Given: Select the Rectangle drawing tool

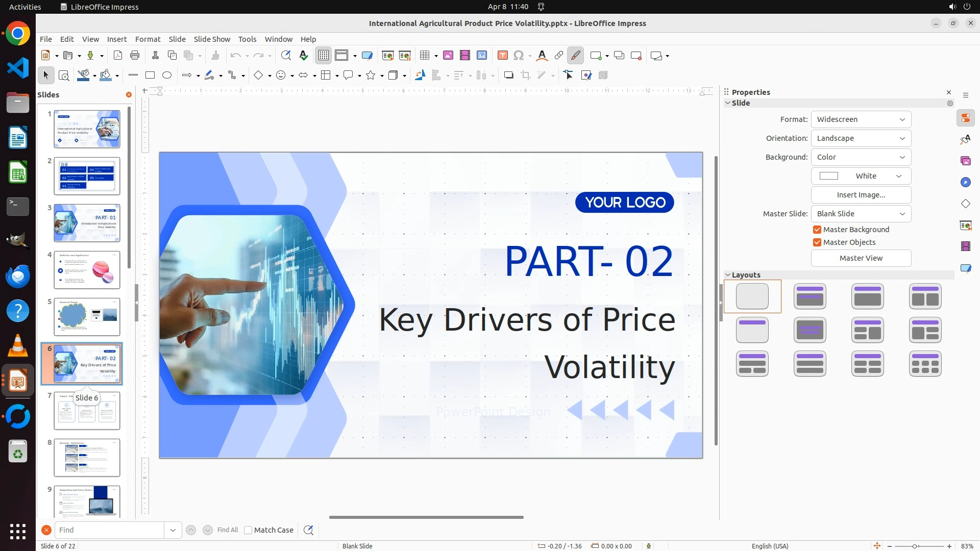Looking at the screenshot, I should [150, 76].
